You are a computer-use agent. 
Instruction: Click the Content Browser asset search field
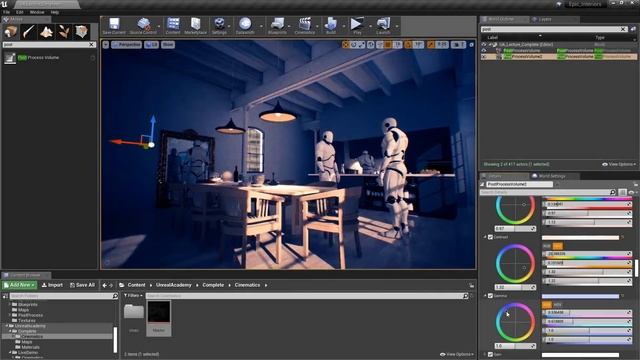(307, 296)
